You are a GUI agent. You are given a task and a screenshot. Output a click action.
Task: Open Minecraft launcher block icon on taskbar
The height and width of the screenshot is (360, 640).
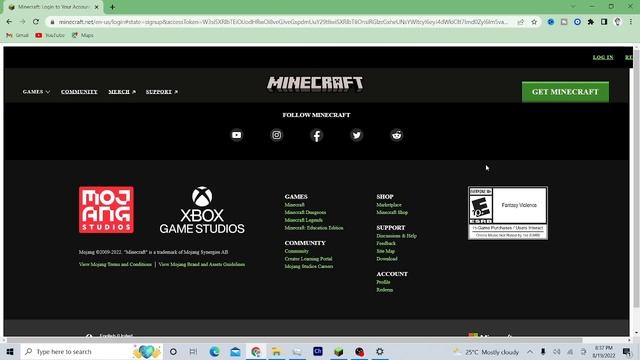coord(338,351)
